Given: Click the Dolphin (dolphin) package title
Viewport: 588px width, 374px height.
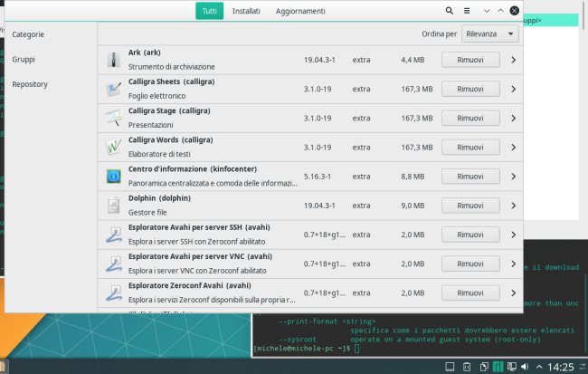Looking at the screenshot, I should pos(159,198).
